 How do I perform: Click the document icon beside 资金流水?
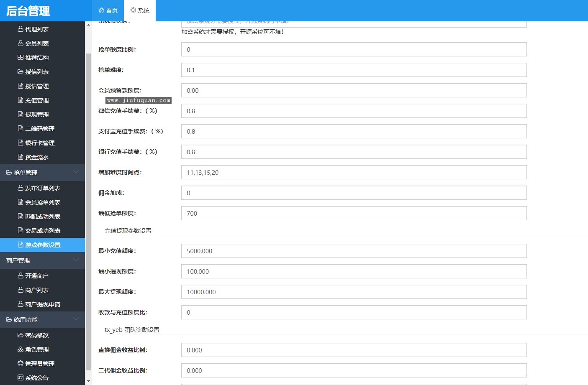coord(21,157)
